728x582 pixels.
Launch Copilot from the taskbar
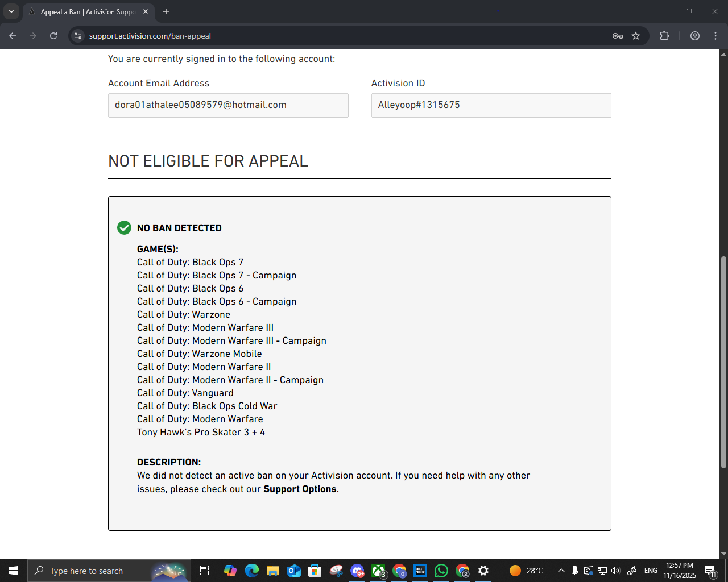click(x=230, y=571)
